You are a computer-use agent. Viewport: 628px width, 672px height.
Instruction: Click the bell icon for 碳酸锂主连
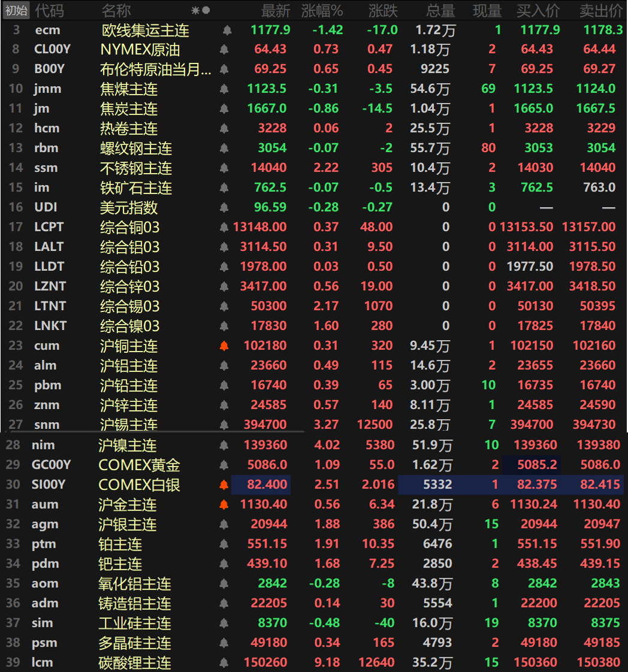[x=224, y=663]
